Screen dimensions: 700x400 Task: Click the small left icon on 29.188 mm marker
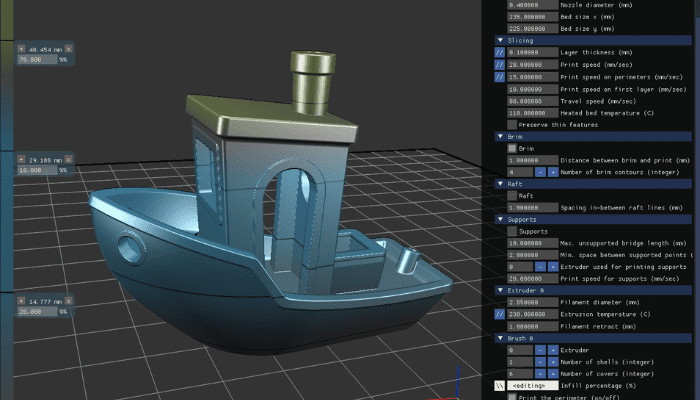click(21, 159)
